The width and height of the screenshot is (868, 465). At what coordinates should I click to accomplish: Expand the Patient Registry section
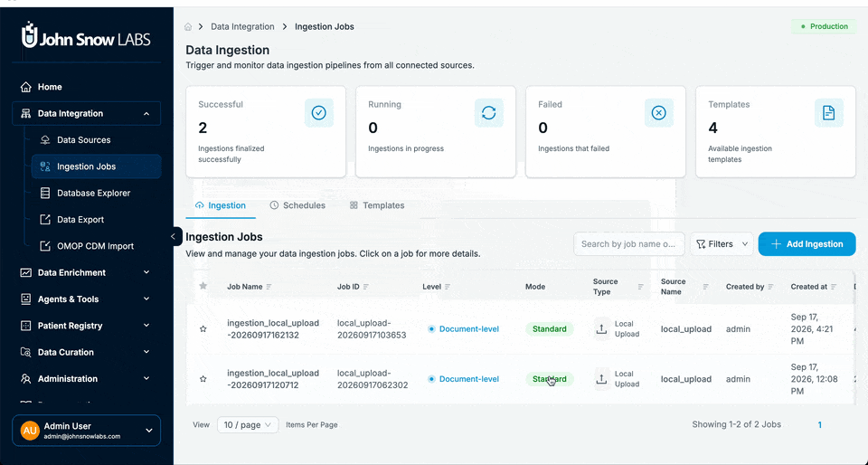87,326
